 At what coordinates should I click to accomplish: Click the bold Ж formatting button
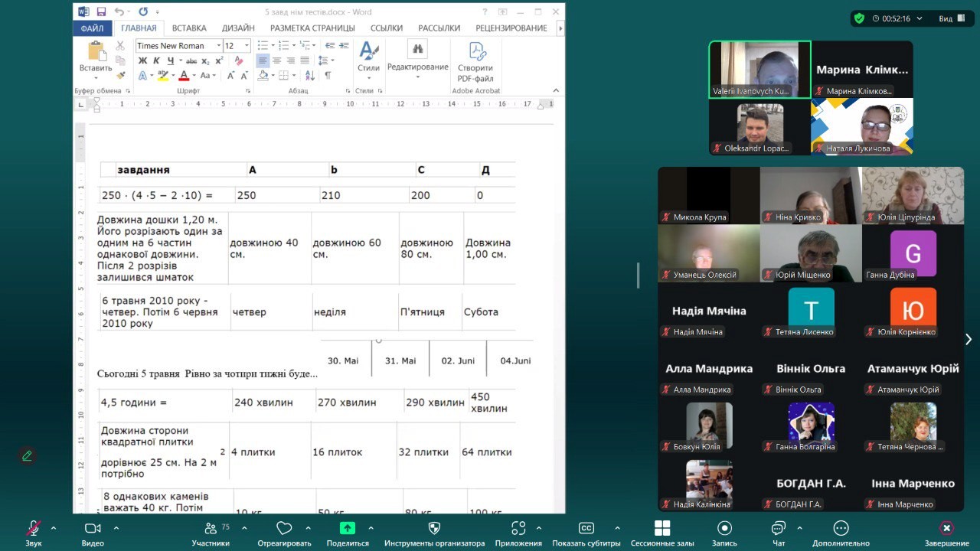coord(142,60)
